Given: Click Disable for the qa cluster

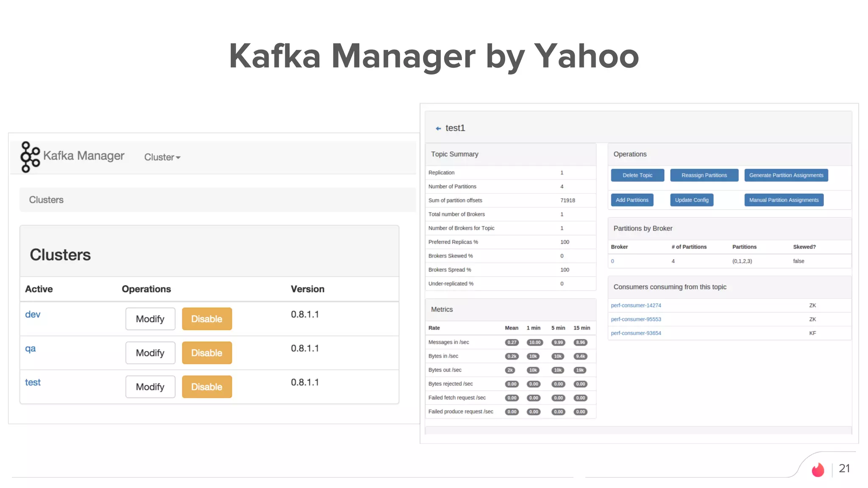Looking at the screenshot, I should 207,353.
